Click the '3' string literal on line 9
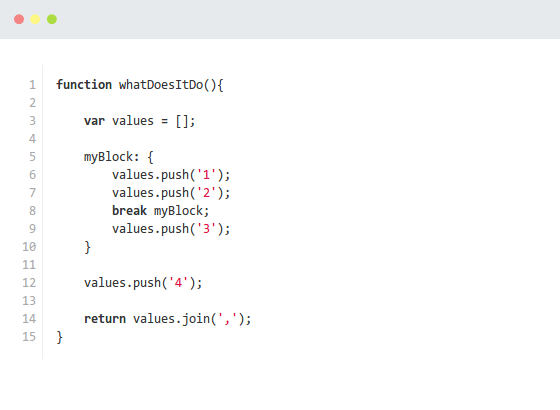 coord(206,229)
